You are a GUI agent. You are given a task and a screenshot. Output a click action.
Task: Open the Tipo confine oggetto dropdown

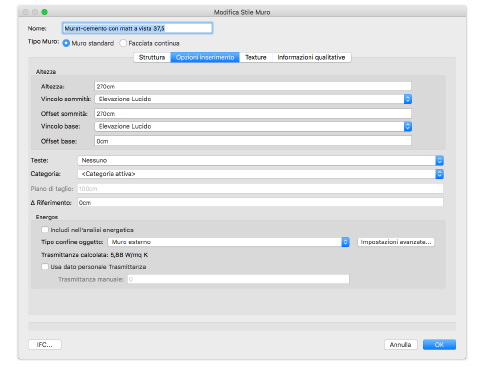tap(228, 242)
